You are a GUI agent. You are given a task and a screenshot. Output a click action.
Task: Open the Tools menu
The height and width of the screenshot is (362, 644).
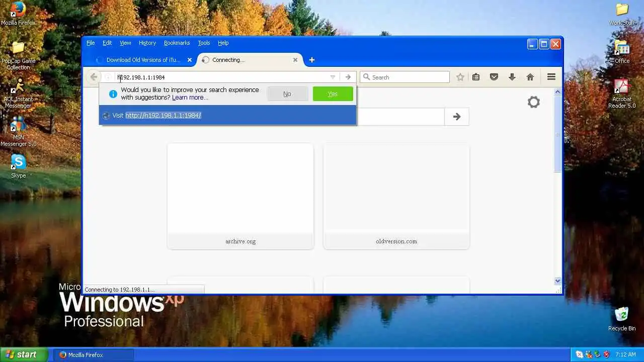pyautogui.click(x=204, y=43)
